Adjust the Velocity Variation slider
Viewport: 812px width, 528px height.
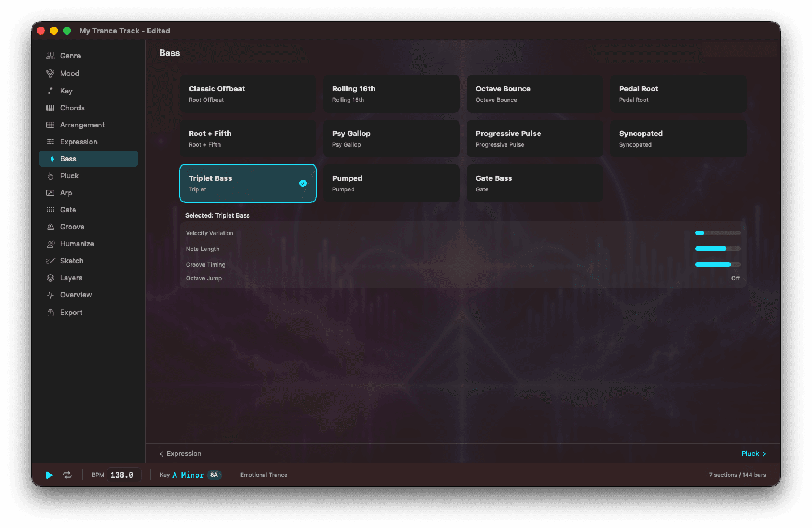pos(718,233)
